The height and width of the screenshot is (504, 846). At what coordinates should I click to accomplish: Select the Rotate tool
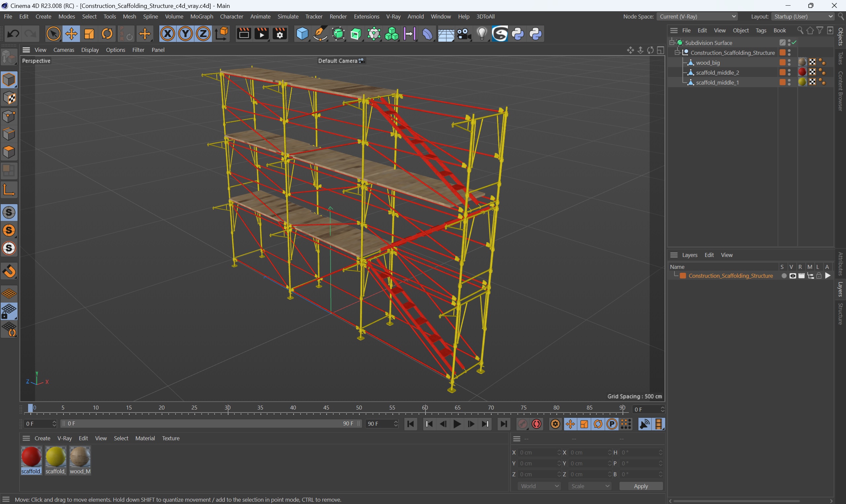click(107, 34)
